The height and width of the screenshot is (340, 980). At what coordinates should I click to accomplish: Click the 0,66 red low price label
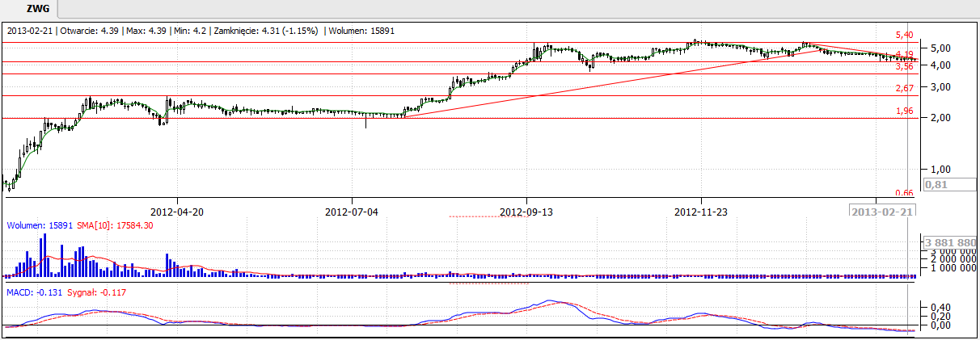(x=904, y=193)
